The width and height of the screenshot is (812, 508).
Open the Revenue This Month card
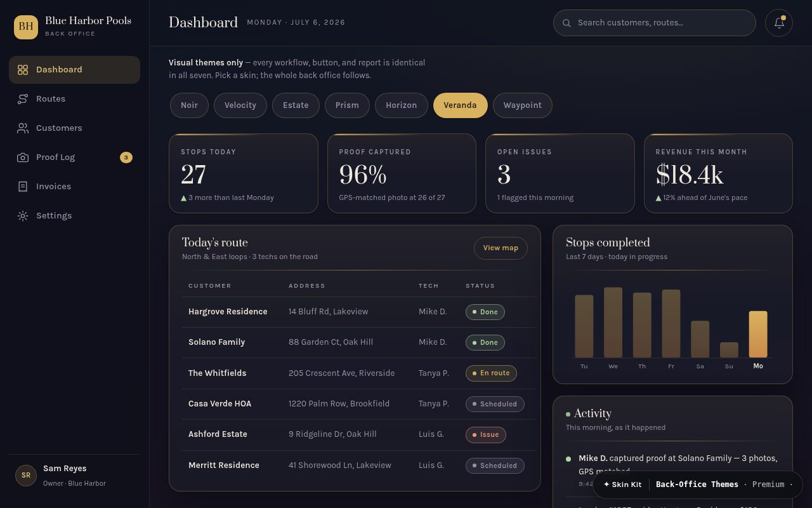click(718, 173)
